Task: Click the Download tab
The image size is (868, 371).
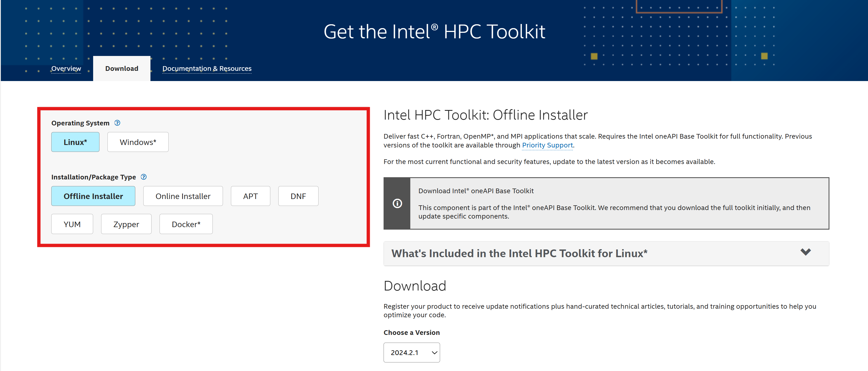Action: (122, 69)
